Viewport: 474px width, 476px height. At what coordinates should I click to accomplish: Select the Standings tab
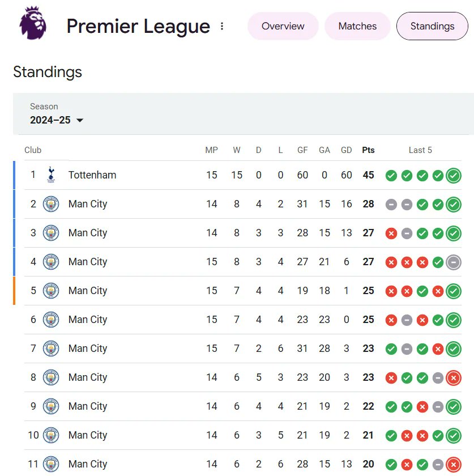(x=432, y=26)
